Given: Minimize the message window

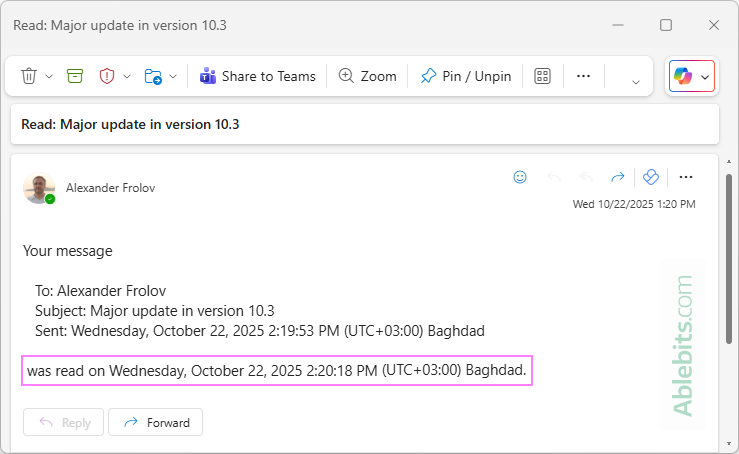Looking at the screenshot, I should pyautogui.click(x=618, y=25).
